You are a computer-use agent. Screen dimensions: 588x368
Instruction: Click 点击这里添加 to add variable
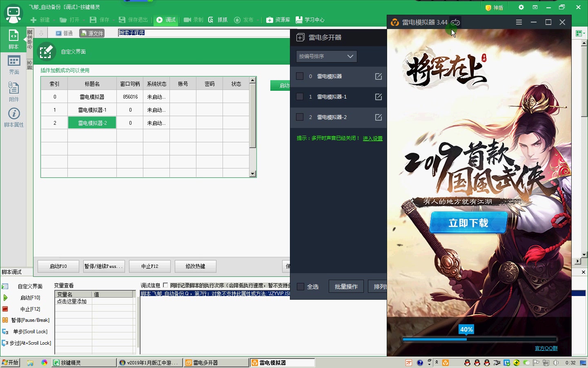72,301
